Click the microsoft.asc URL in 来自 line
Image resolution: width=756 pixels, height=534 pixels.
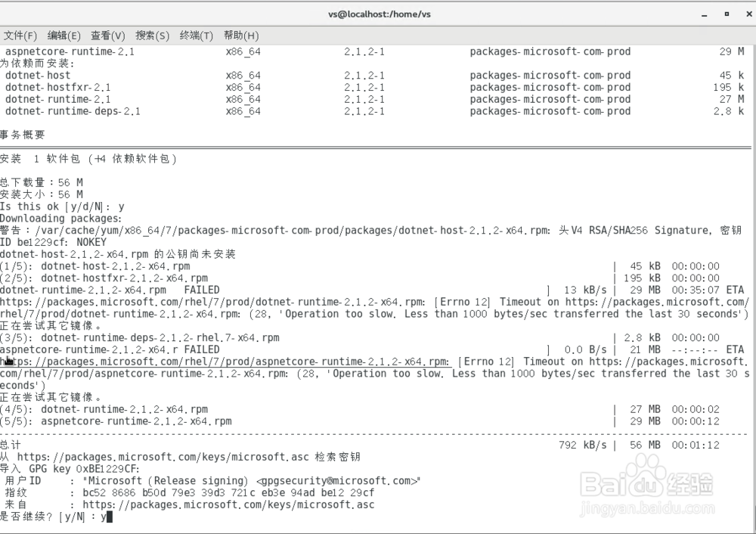(x=228, y=505)
